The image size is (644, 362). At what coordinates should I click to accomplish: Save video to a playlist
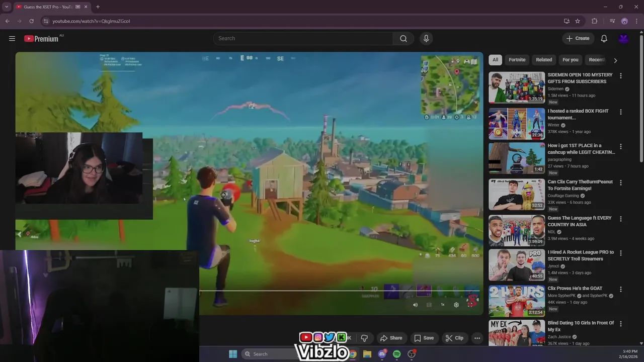pos(424,338)
